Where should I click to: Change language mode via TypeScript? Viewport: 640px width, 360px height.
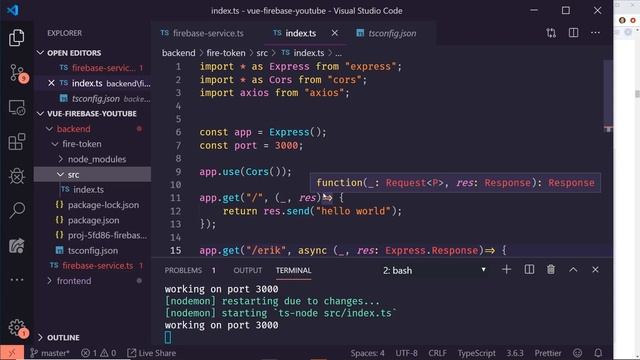click(x=476, y=353)
